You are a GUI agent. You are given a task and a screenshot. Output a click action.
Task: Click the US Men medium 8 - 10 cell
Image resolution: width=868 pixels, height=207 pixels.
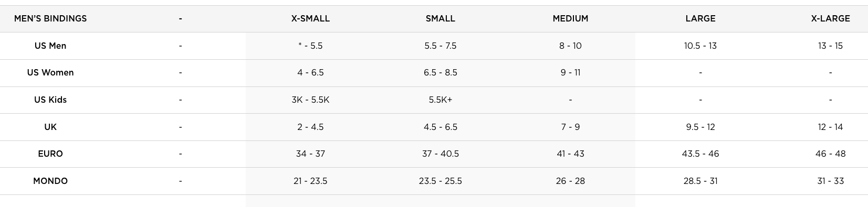coord(570,46)
